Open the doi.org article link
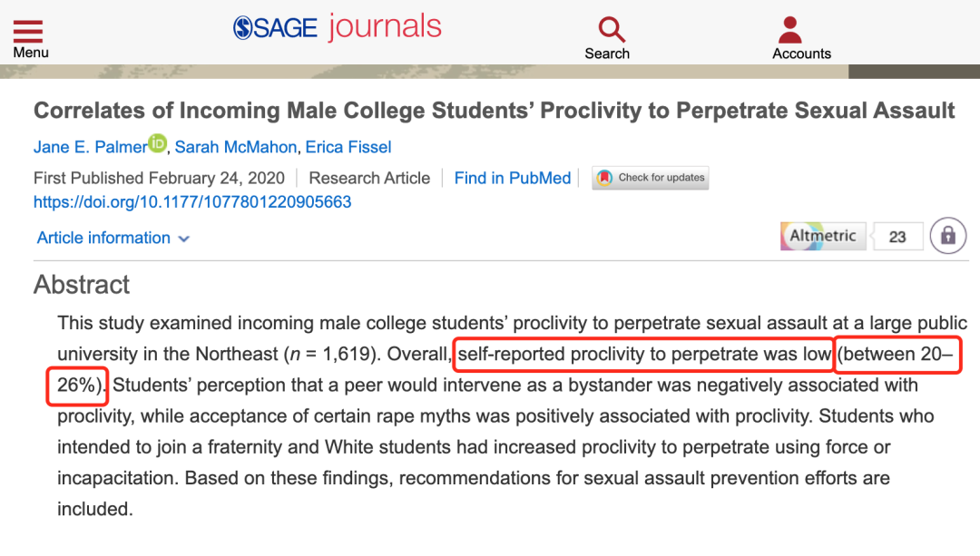 point(192,202)
